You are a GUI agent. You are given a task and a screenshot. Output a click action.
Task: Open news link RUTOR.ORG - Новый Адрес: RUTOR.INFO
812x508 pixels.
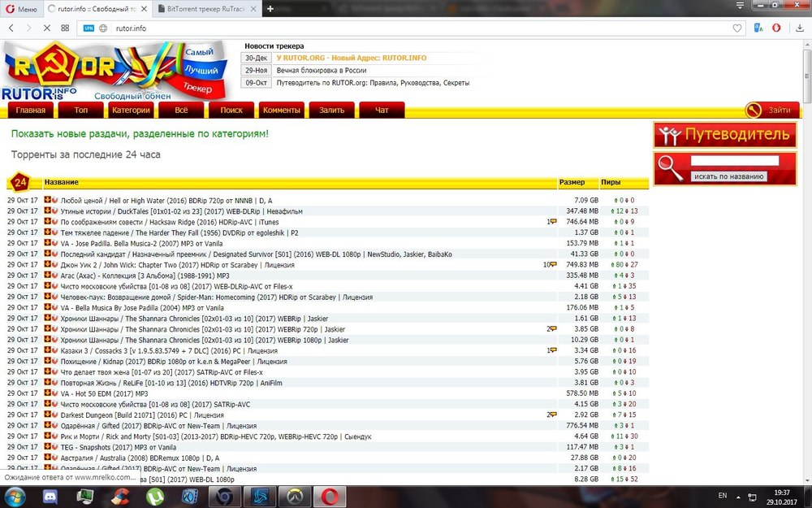coord(351,58)
